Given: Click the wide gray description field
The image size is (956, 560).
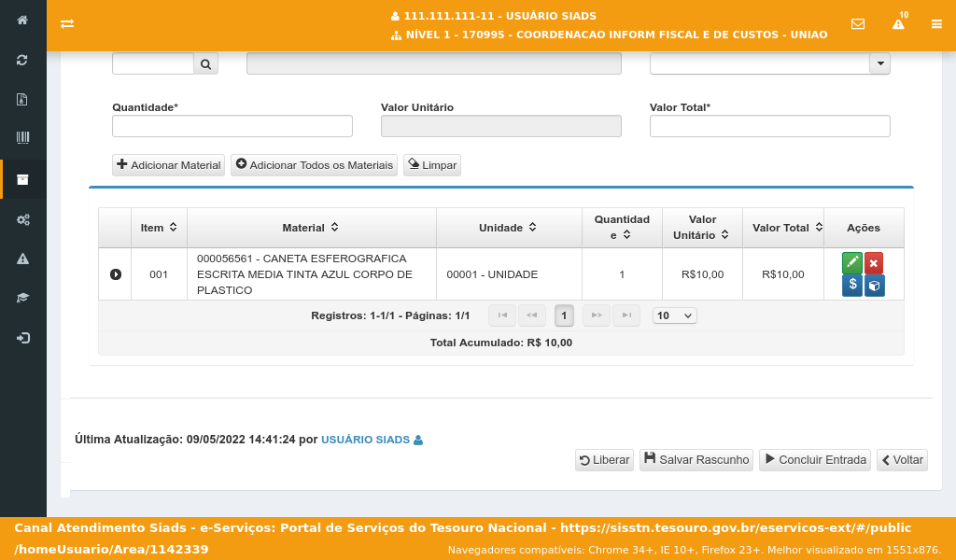Looking at the screenshot, I should pos(434,64).
